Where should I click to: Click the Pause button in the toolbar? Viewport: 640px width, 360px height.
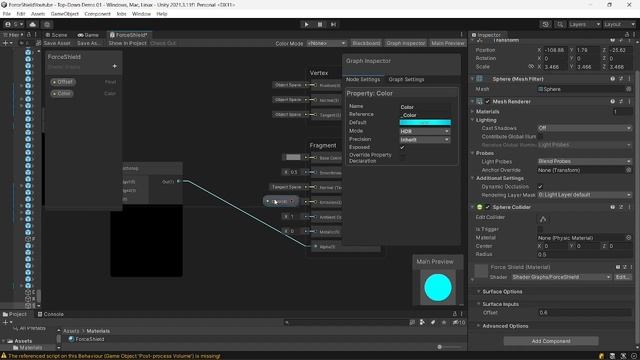click(x=320, y=24)
